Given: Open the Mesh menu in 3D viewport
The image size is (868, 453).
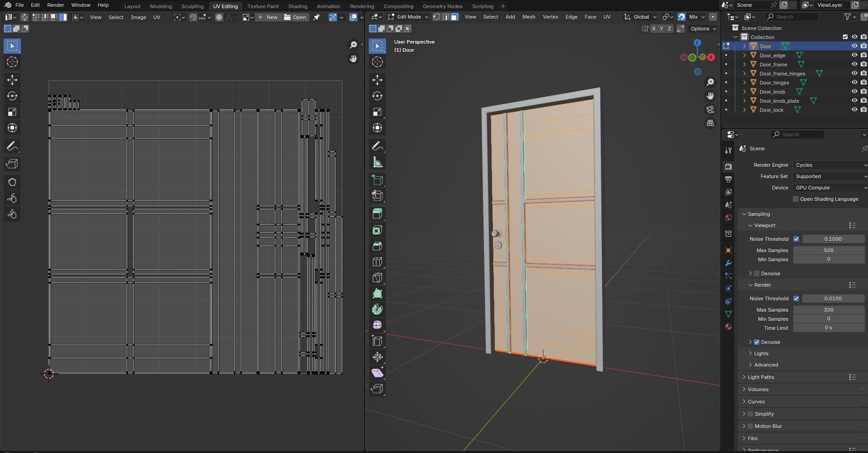Looking at the screenshot, I should 528,17.
